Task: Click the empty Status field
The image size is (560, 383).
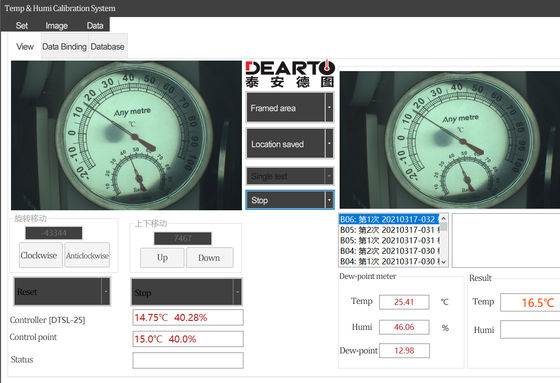Action: tap(188, 360)
